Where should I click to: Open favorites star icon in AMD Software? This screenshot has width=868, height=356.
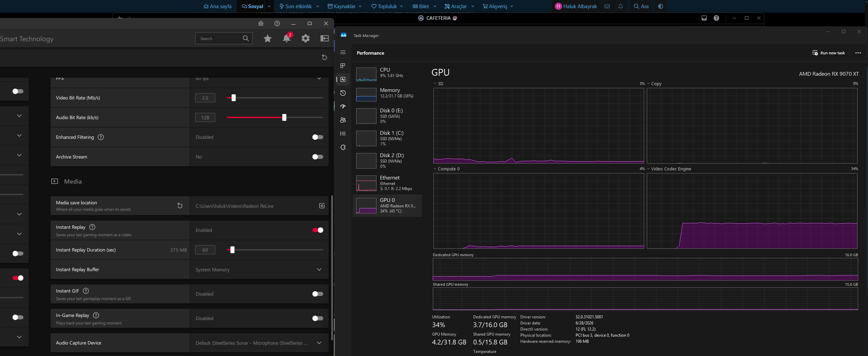(x=268, y=39)
